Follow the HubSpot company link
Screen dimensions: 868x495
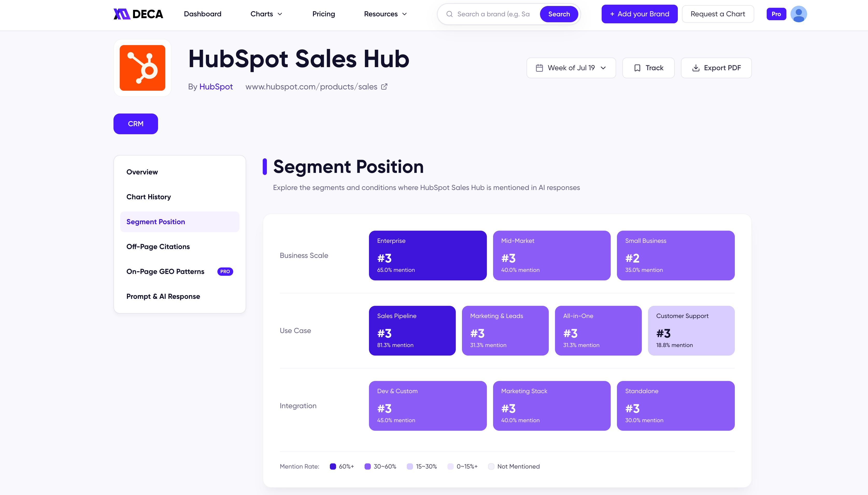[x=216, y=87]
